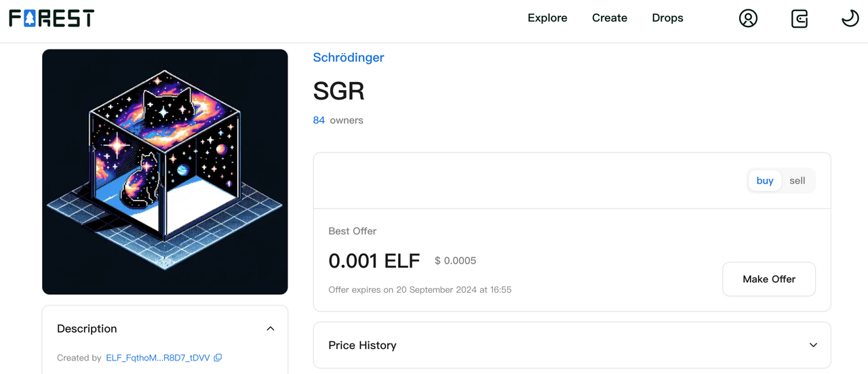Image resolution: width=868 pixels, height=374 pixels.
Task: Expand the Price History chevron
Action: pos(814,345)
